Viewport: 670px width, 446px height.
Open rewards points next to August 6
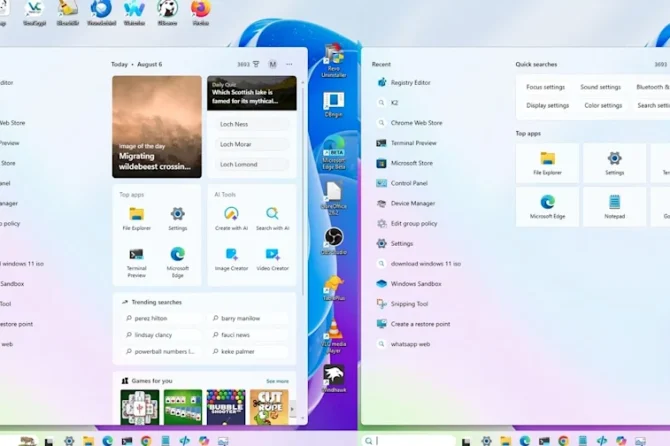[x=248, y=64]
